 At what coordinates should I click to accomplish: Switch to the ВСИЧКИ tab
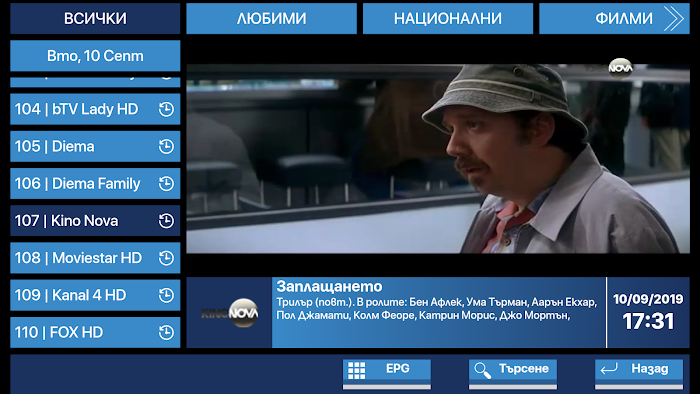click(x=95, y=19)
